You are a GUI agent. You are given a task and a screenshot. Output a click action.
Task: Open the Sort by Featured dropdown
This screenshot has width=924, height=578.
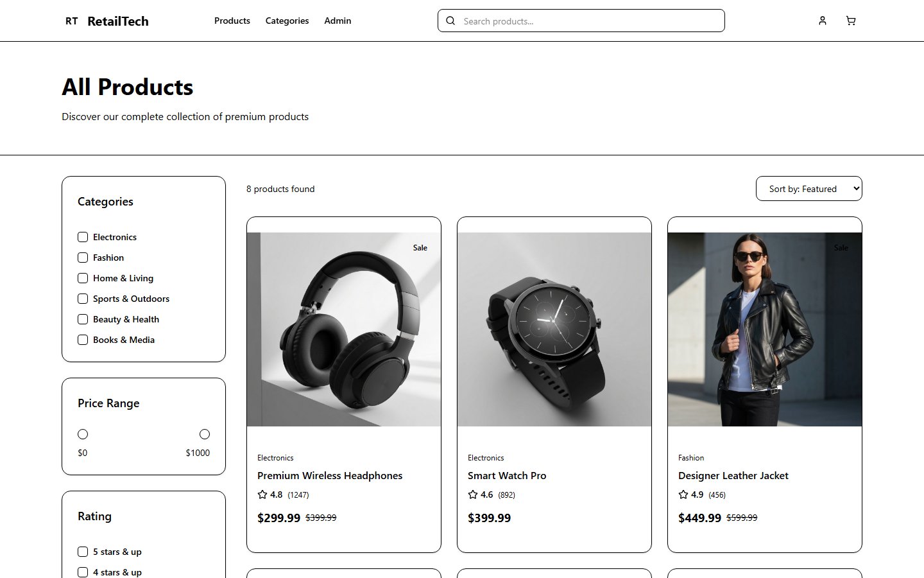coord(809,189)
